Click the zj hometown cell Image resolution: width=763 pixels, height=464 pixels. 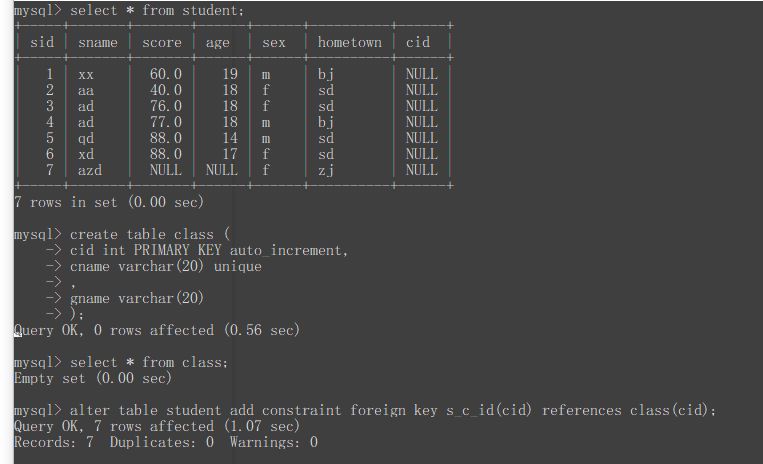coord(326,170)
